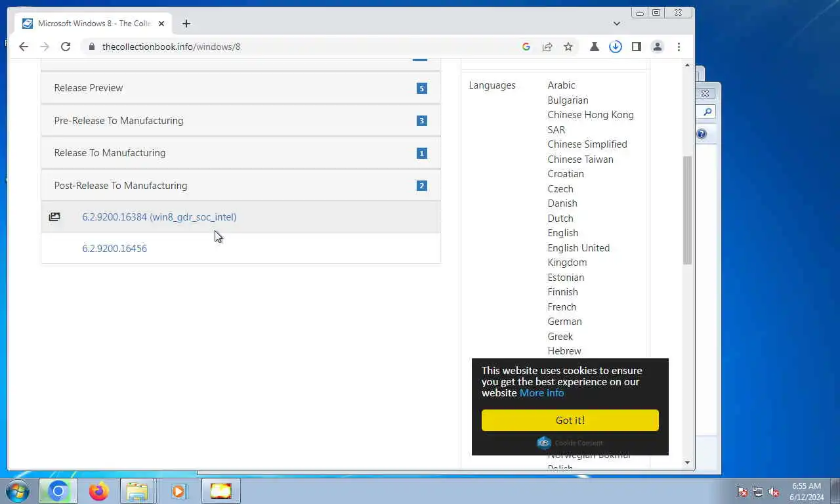Accept cookies with the Got it! button

(570, 421)
